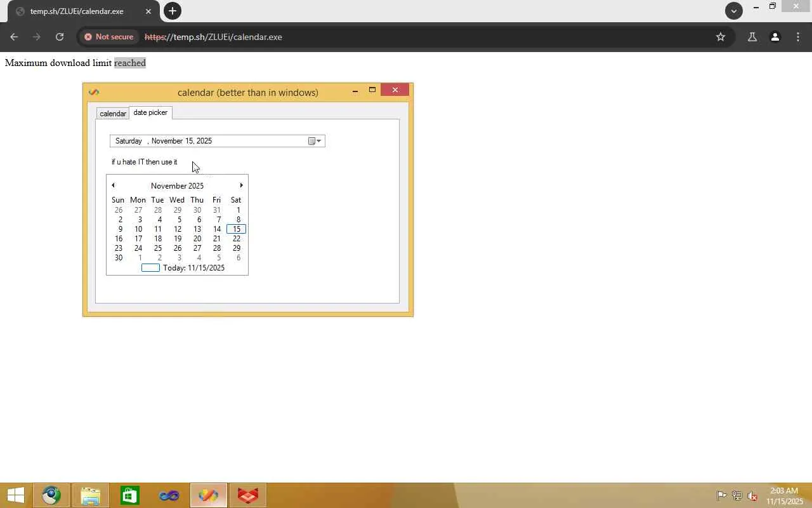
Task: Open Chromium browser from taskbar
Action: [x=51, y=495]
